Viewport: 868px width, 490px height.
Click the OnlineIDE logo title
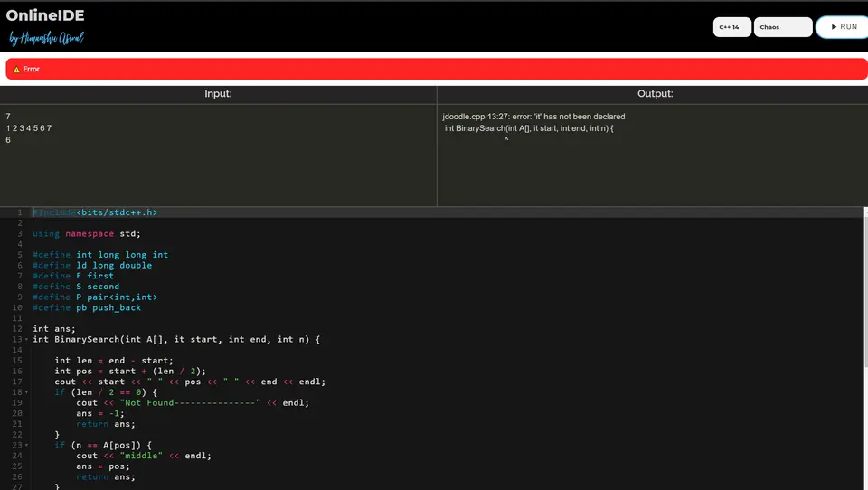coord(45,15)
